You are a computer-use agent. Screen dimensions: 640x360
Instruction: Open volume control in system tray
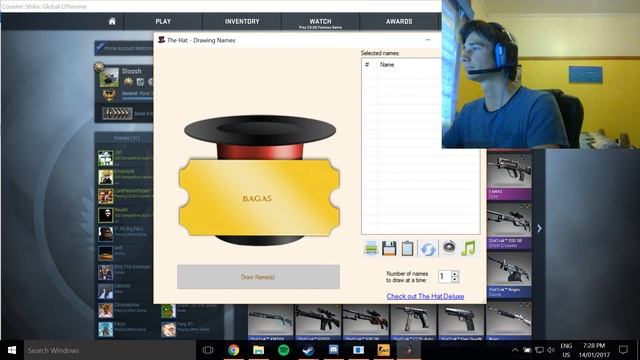point(551,350)
